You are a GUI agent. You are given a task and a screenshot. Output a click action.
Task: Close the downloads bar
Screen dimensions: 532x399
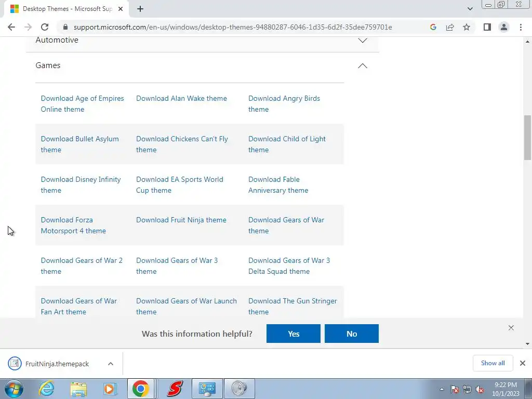[523, 363]
